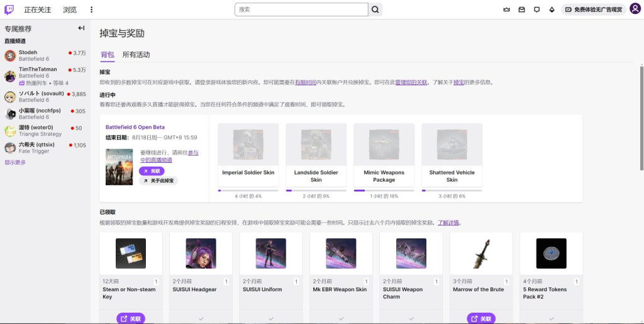
Task: Click Imperial Soldier Skin progress bar
Action: tap(248, 190)
